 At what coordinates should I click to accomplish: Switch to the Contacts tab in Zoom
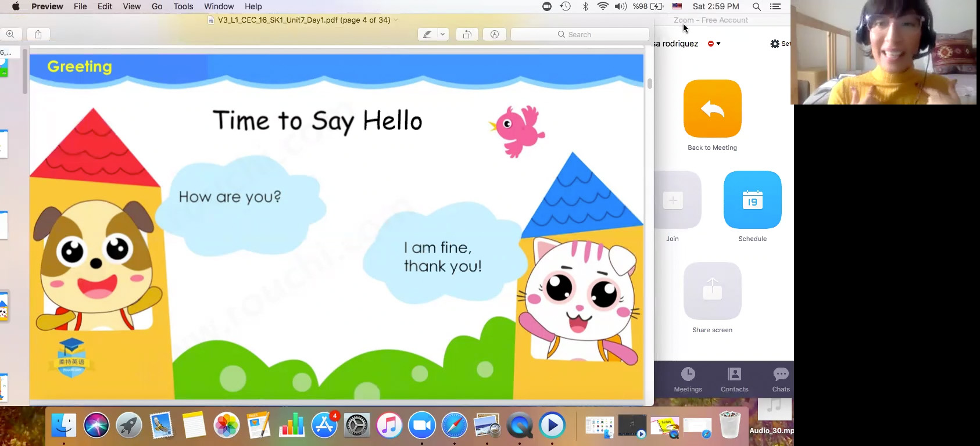[734, 380]
